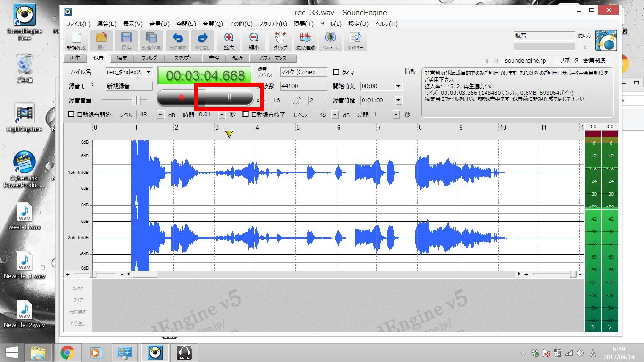Click the 新規作成 new file toolbar icon
Image resolution: width=644 pixels, height=362 pixels.
coord(76,41)
